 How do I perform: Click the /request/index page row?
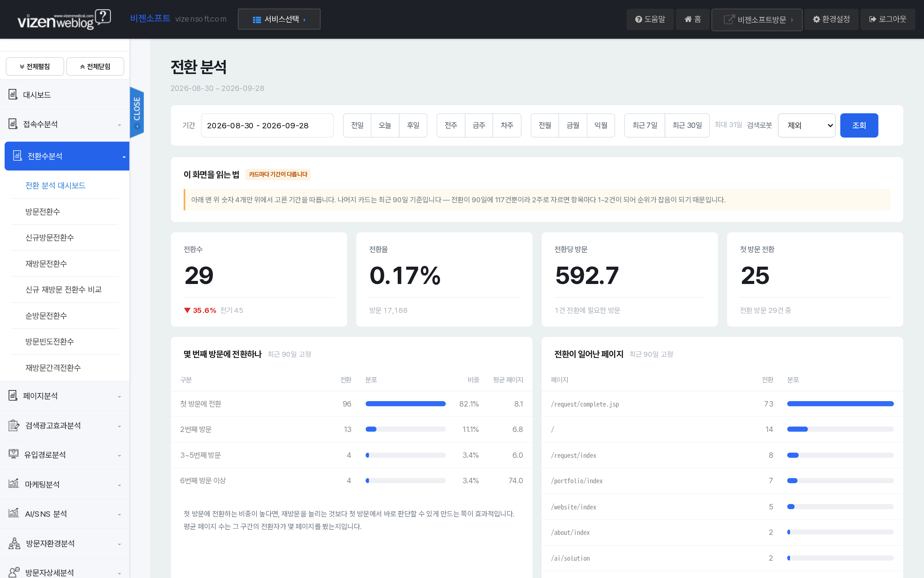pyautogui.click(x=722, y=455)
